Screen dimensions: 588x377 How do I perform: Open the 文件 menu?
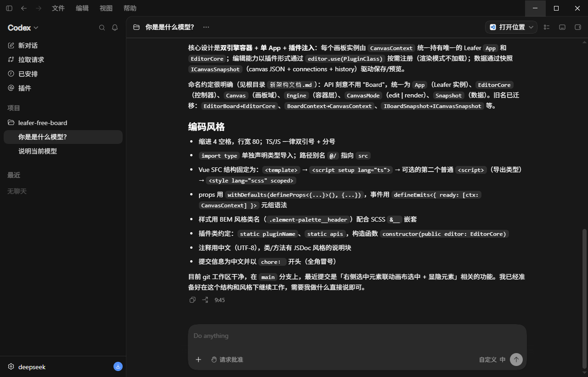(58, 8)
